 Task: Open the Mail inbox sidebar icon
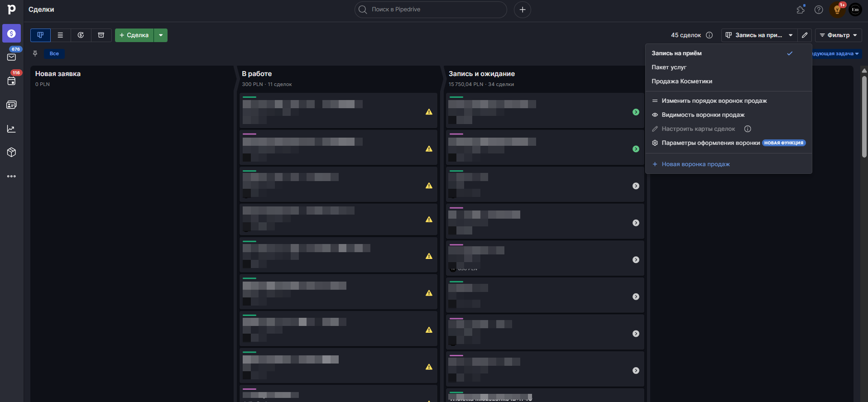tap(11, 57)
